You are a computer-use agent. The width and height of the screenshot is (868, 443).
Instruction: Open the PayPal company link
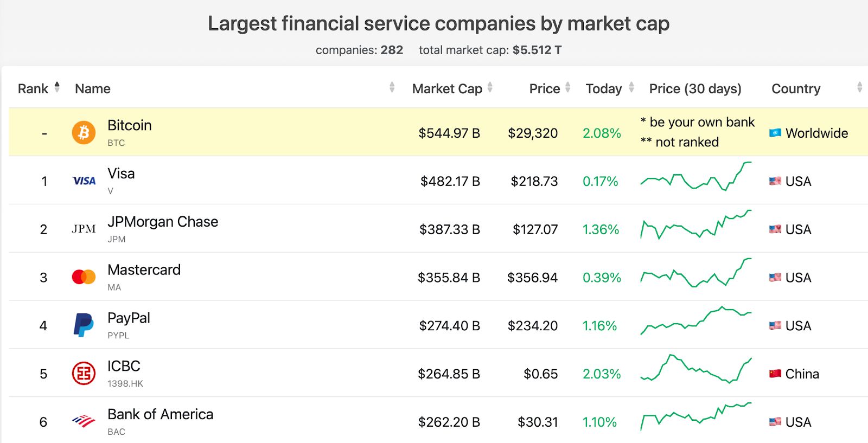(x=129, y=318)
